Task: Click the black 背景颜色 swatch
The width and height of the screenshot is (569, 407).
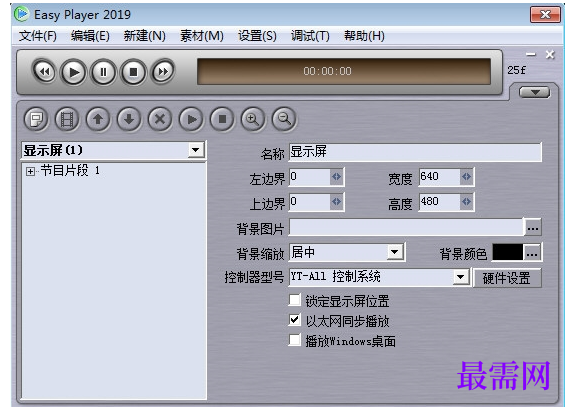Action: point(508,252)
